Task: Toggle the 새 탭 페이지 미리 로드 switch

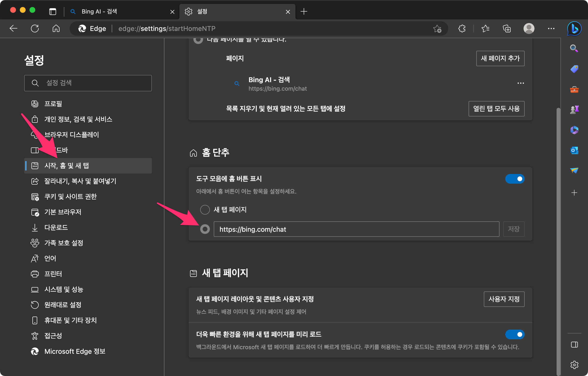Action: [514, 334]
